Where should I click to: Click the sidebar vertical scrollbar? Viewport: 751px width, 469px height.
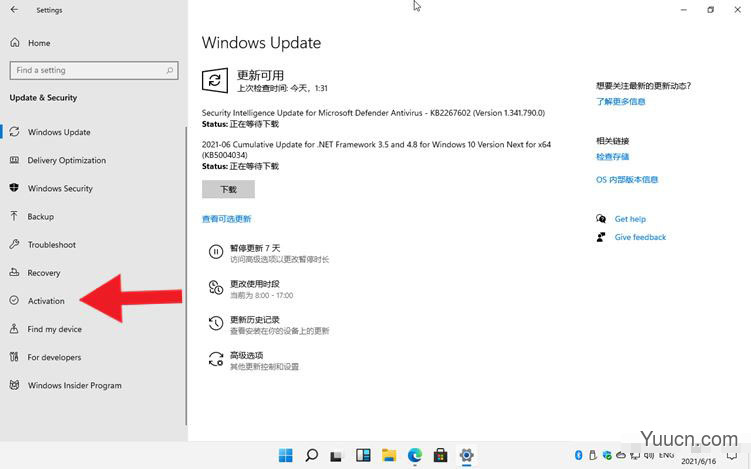[x=186, y=275]
